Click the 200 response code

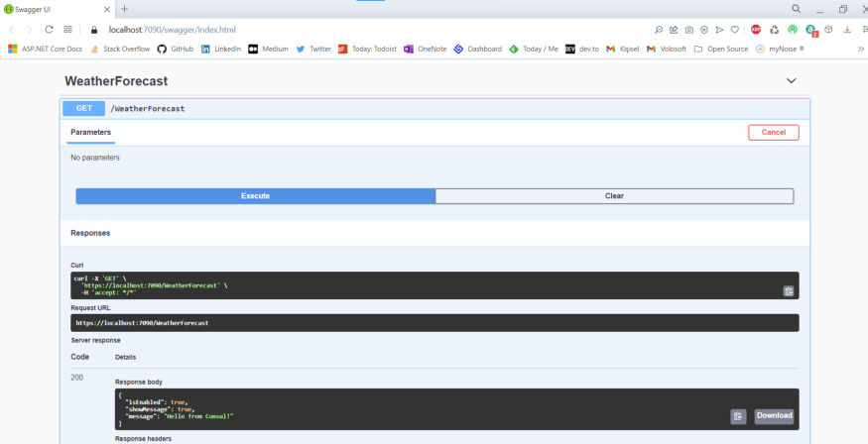(x=77, y=378)
